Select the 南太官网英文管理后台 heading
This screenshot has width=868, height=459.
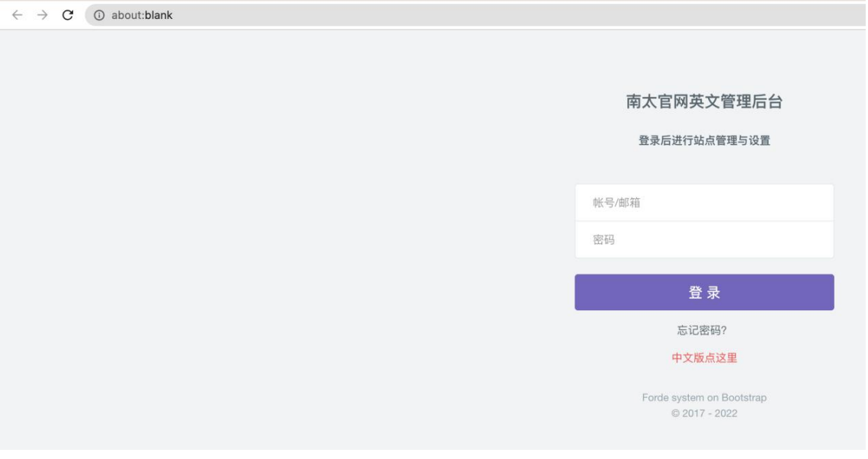[x=704, y=102]
